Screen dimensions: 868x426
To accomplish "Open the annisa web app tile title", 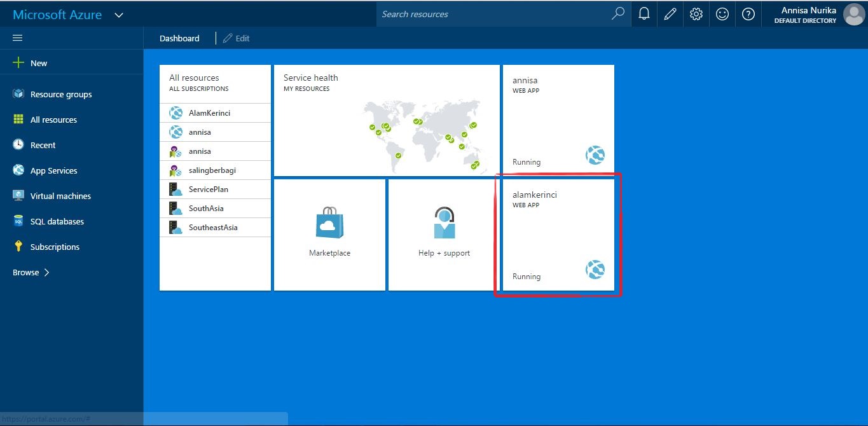I will click(525, 80).
